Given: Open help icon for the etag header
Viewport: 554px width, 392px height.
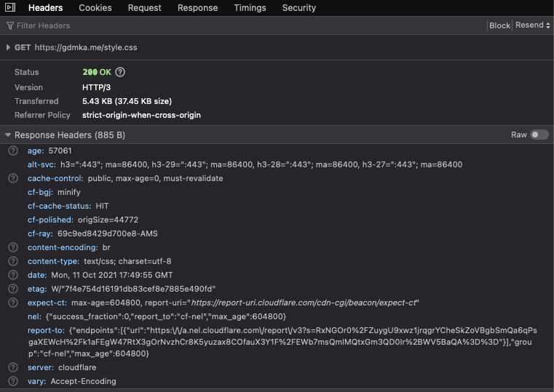Looking at the screenshot, I should [x=13, y=289].
